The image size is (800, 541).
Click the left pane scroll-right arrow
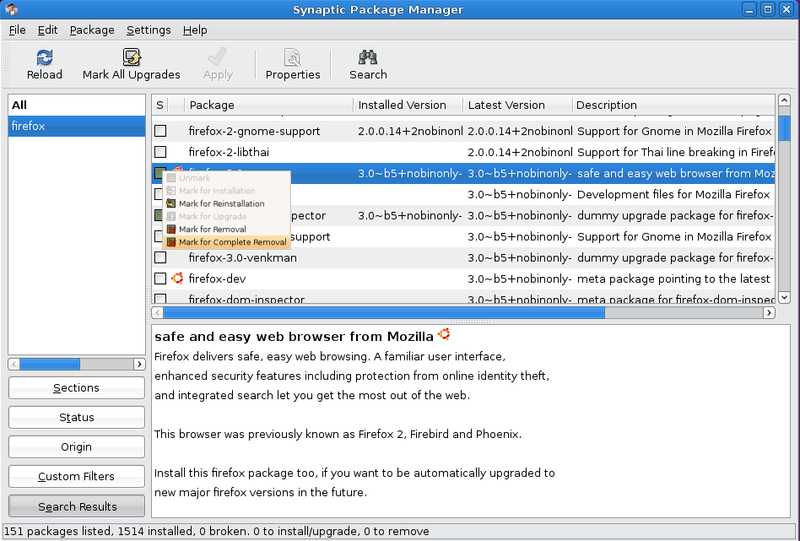tap(139, 364)
